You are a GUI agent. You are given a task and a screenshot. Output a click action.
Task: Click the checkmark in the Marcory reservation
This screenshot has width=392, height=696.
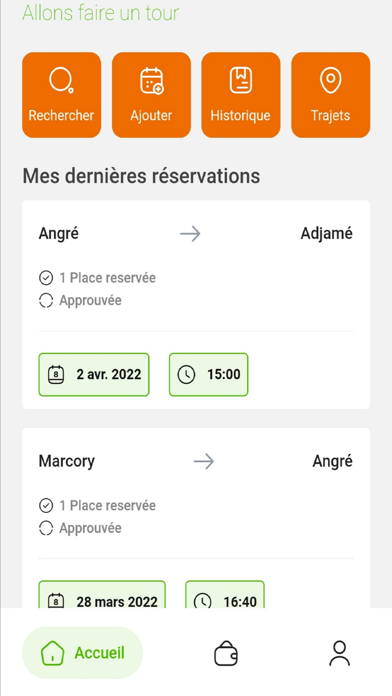point(46,506)
